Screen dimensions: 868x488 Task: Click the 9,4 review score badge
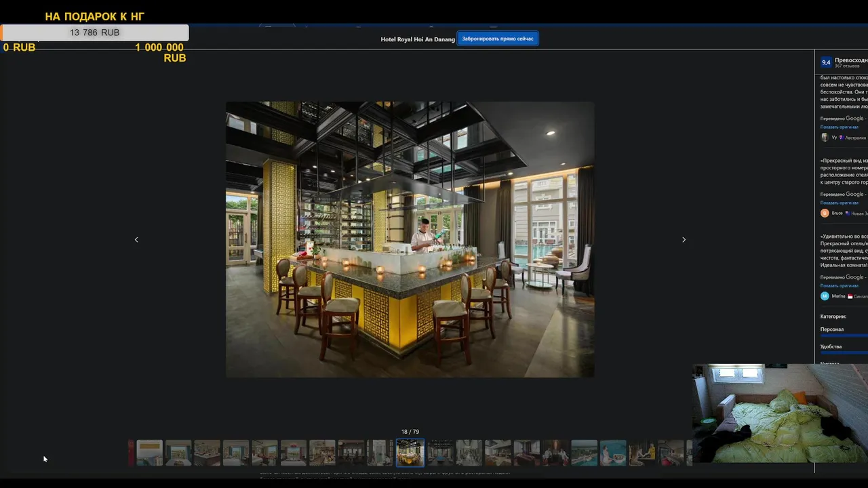826,62
